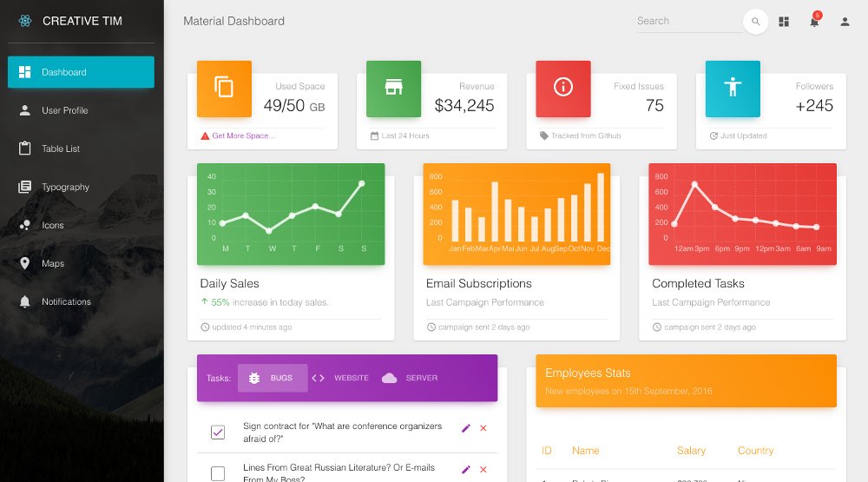Open the notifications bell with badge

814,22
